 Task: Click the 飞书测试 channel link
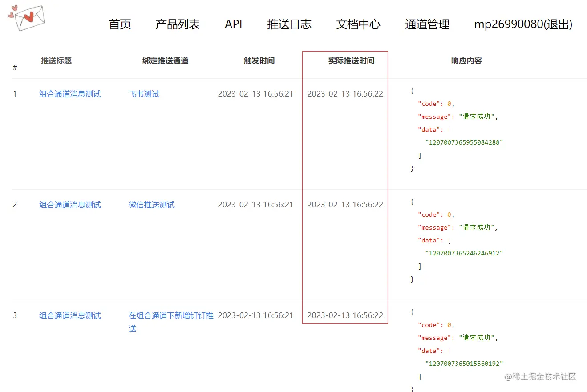click(143, 94)
